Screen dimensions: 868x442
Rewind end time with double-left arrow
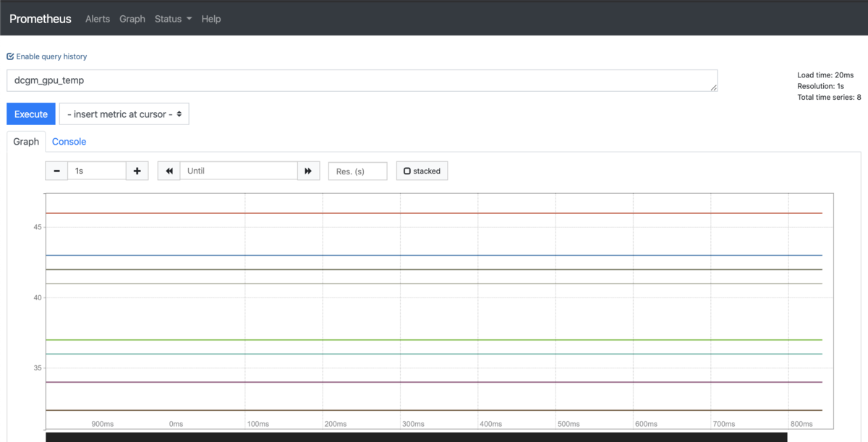click(169, 171)
